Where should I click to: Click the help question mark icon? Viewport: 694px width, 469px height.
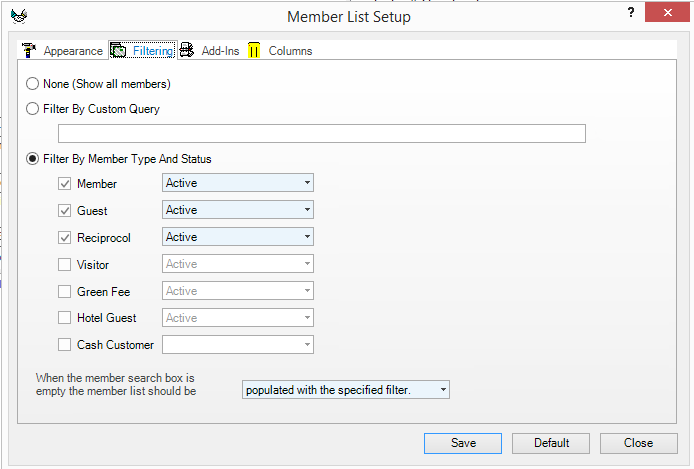pyautogui.click(x=631, y=13)
